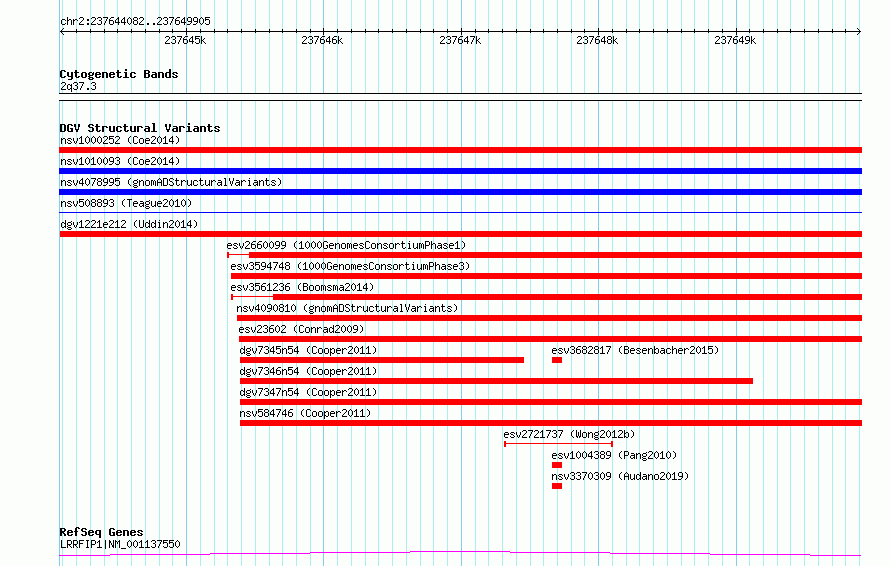Image resolution: width=890 pixels, height=566 pixels.
Task: Select the nsv584746 (Cooper2011) red bar
Action: pyautogui.click(x=551, y=423)
